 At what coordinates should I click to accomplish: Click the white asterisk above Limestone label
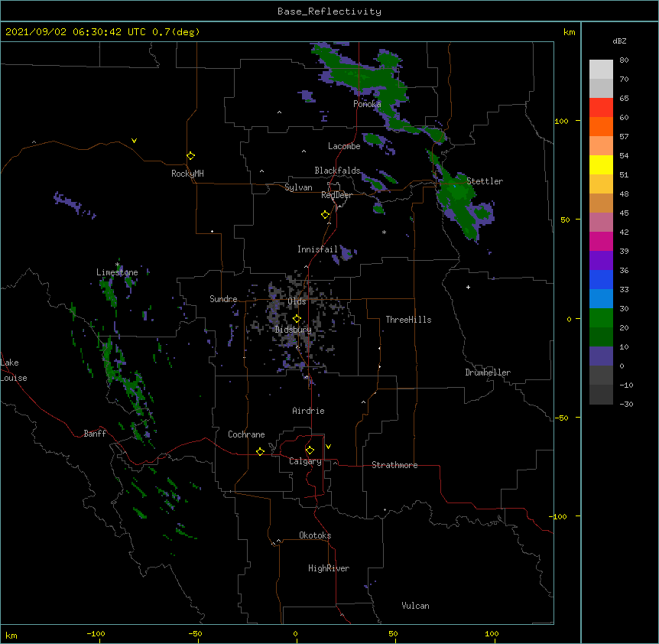pos(118,265)
